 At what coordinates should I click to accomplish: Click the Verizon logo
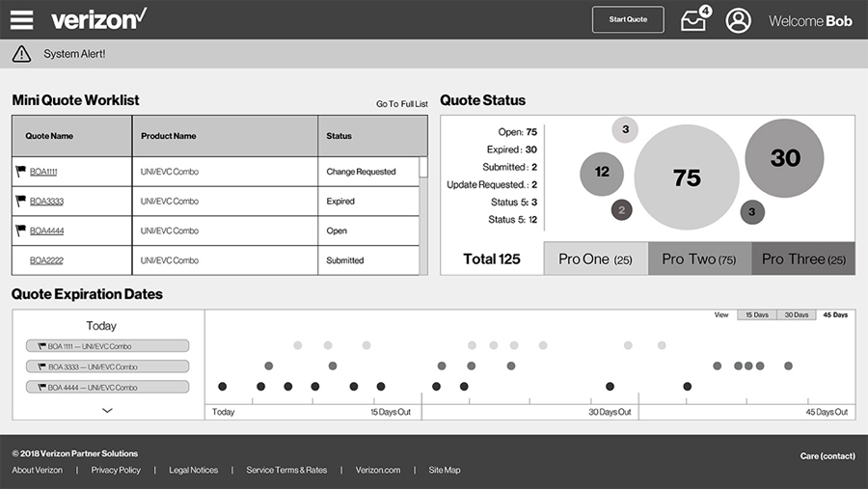[x=99, y=19]
